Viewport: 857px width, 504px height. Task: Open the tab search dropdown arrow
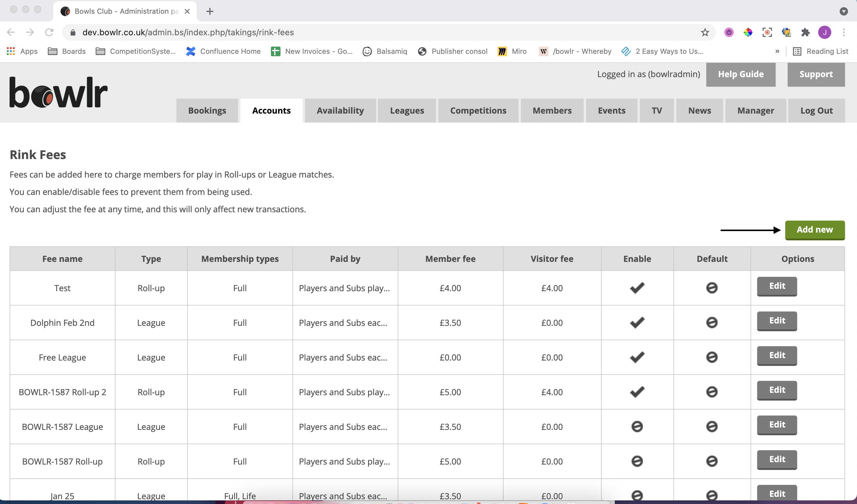(x=844, y=11)
